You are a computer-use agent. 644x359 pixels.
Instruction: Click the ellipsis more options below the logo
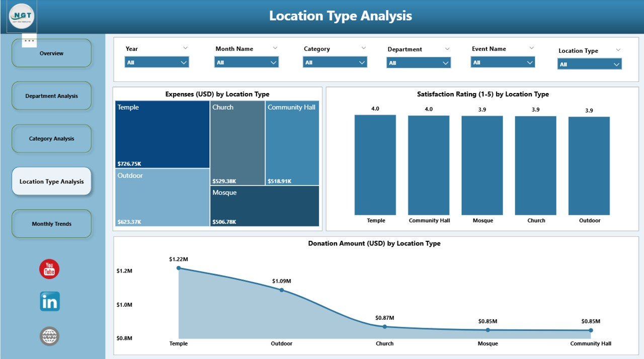29,39
